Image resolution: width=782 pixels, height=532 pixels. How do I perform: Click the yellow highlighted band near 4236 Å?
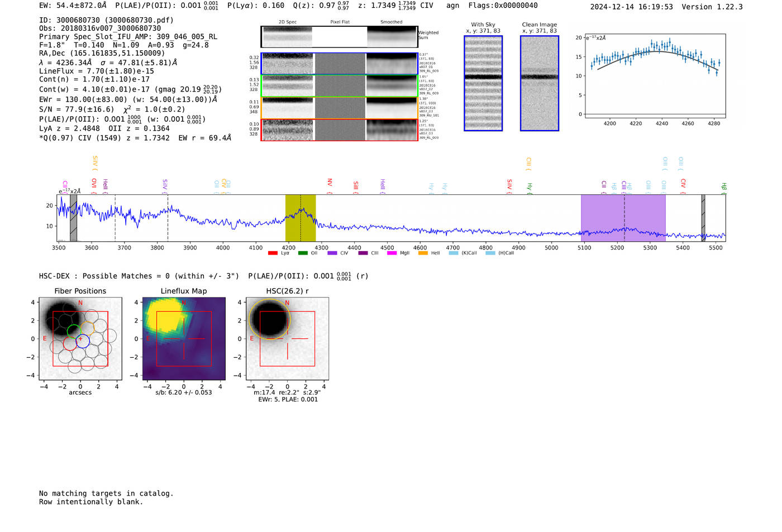(301, 218)
